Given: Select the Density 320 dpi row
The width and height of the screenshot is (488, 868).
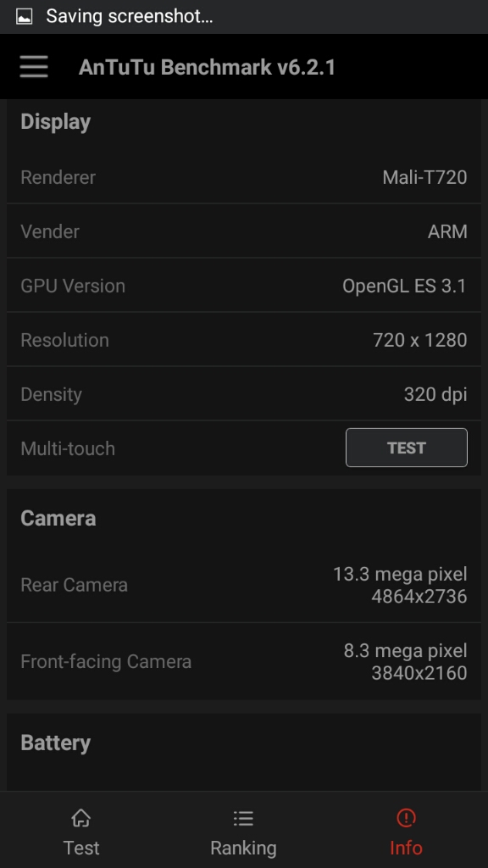Looking at the screenshot, I should click(244, 394).
